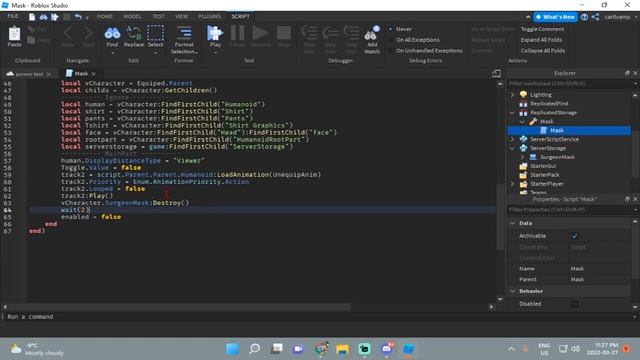Click Collapse All Folds
The image size is (640, 360).
click(x=543, y=51)
